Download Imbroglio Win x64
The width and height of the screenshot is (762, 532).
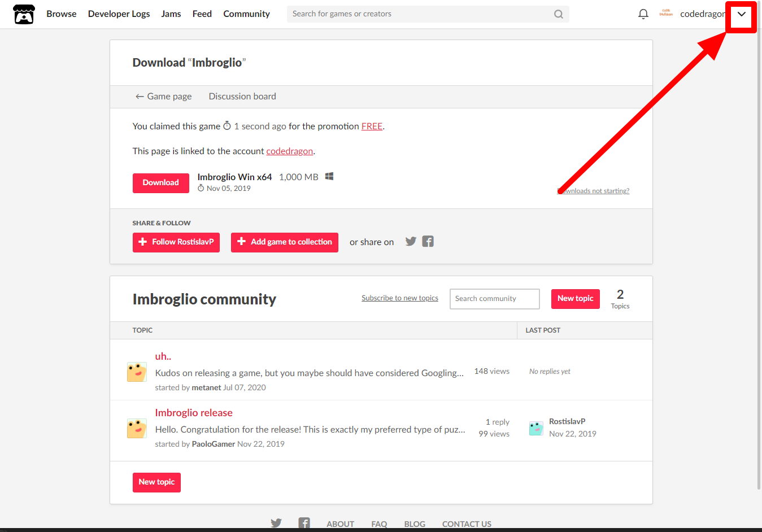pyautogui.click(x=161, y=183)
